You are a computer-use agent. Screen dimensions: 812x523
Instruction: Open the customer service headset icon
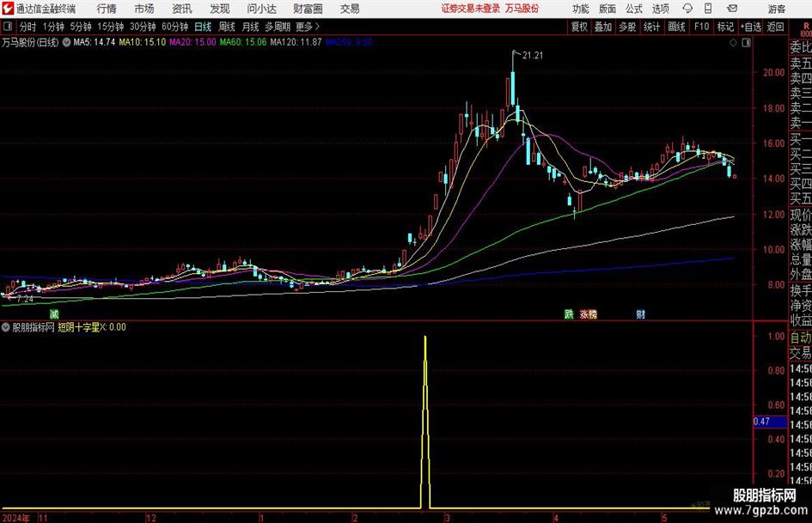point(687,9)
